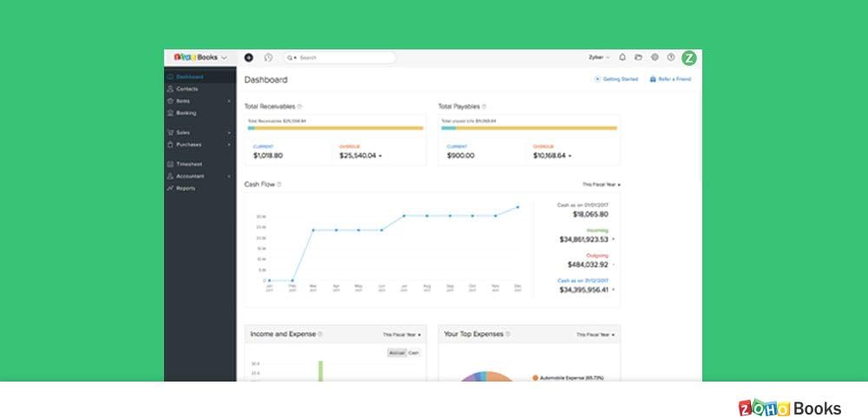Open Your Top Expenses This Fiscal Year dropdown
Image resolution: width=868 pixels, height=418 pixels.
(595, 335)
